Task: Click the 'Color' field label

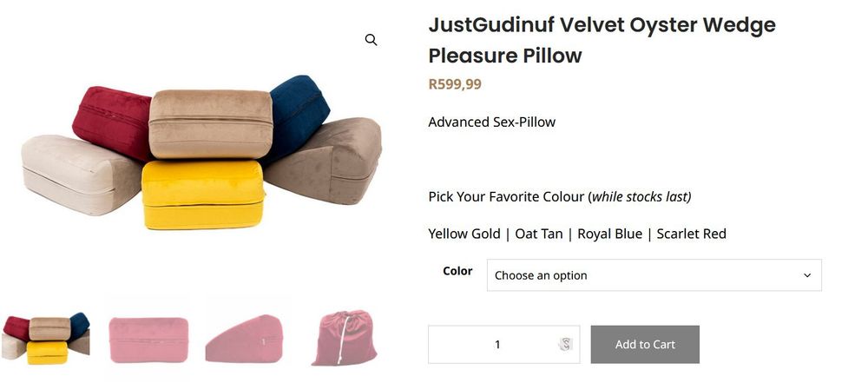Action: tap(457, 271)
